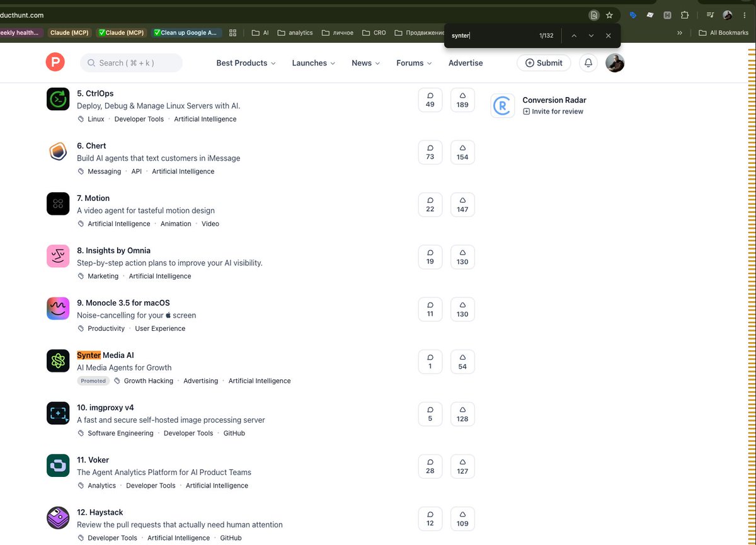
Task: Expand the Best Products menu
Action: [x=246, y=63]
